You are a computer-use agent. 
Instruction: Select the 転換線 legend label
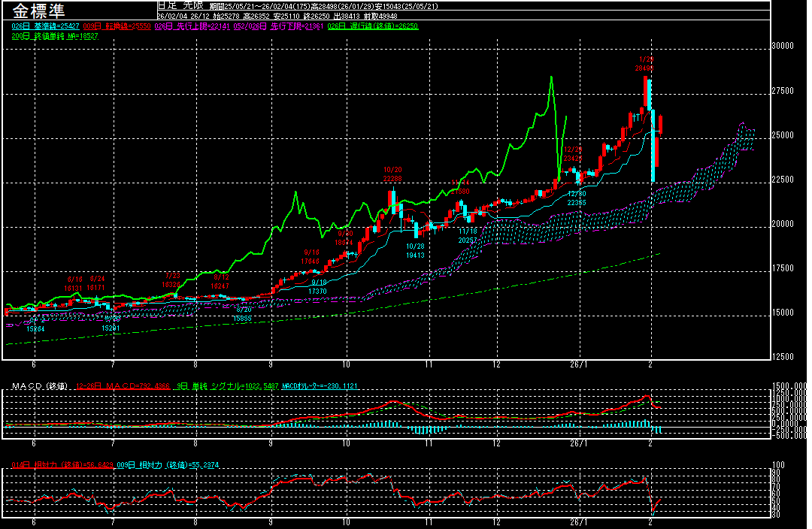(116, 26)
